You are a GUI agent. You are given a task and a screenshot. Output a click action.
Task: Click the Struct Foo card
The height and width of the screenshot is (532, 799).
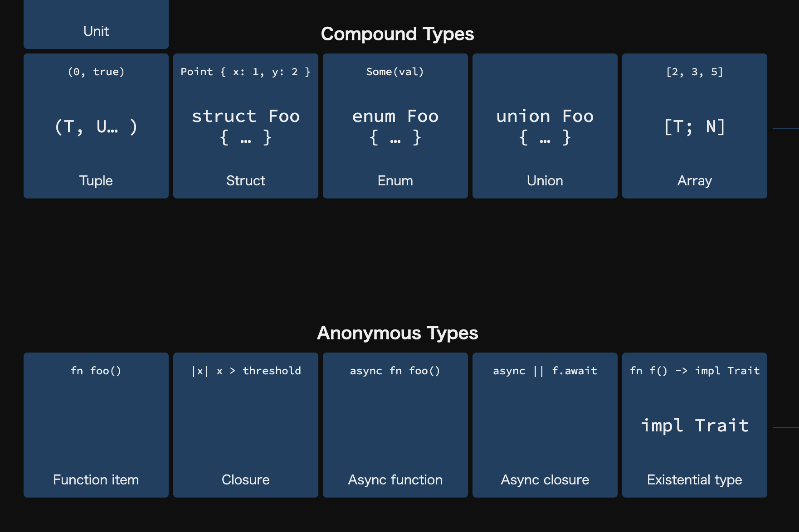[x=246, y=126]
